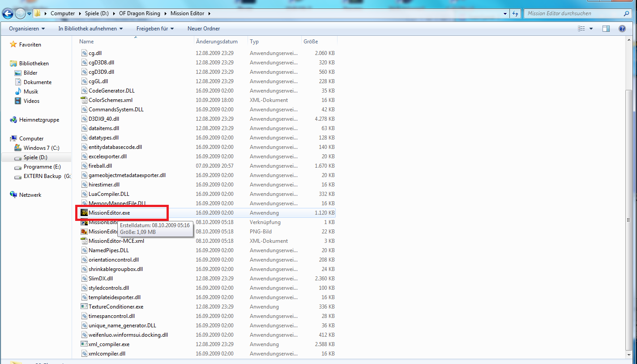Open the Help question mark icon
Image resolution: width=637 pixels, height=364 pixels.
(x=622, y=29)
